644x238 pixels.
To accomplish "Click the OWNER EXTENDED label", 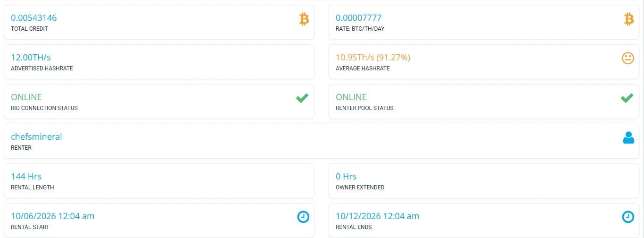I will tap(360, 187).
